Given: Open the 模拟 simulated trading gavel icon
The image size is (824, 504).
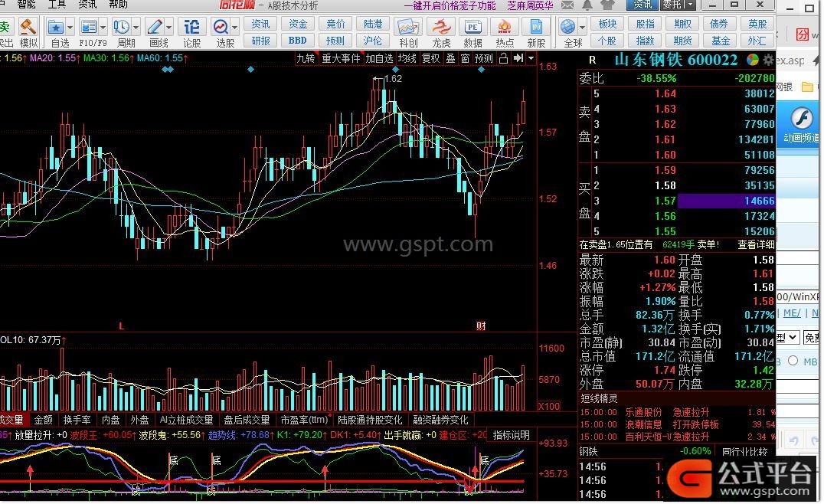Looking at the screenshot, I should coord(28,26).
